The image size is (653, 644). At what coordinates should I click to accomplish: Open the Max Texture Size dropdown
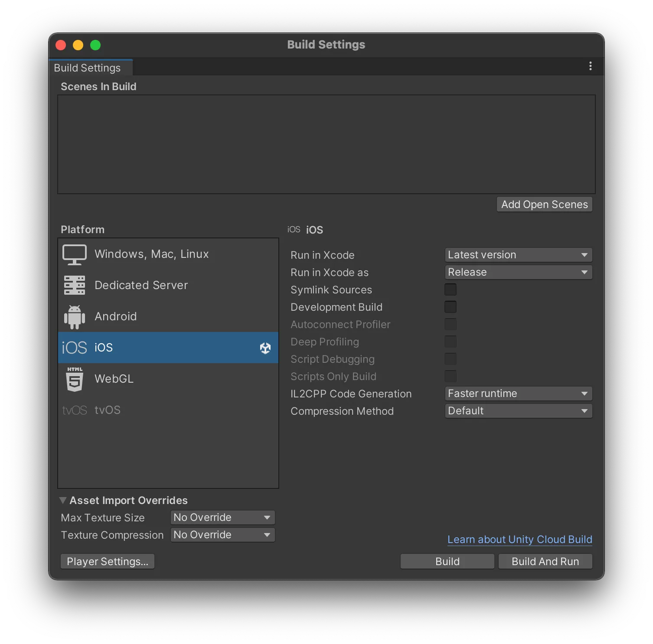click(x=223, y=517)
